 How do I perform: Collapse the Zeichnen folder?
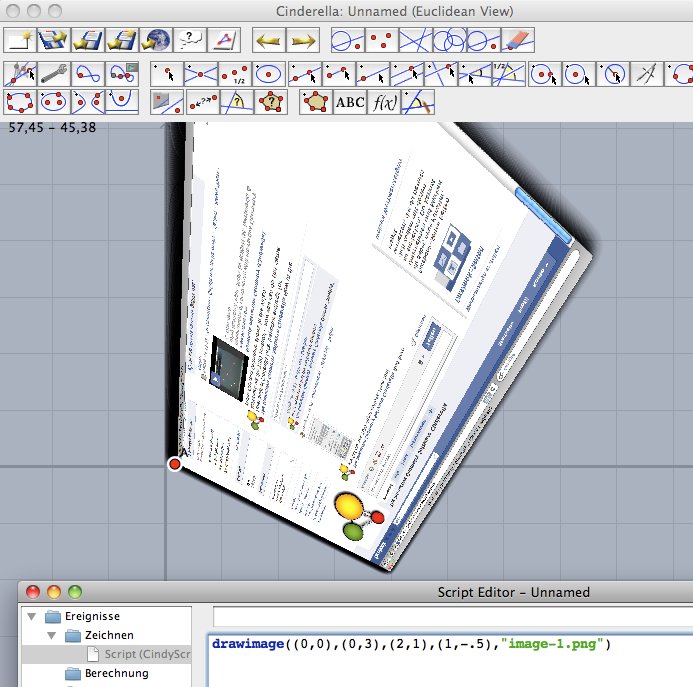click(x=52, y=635)
